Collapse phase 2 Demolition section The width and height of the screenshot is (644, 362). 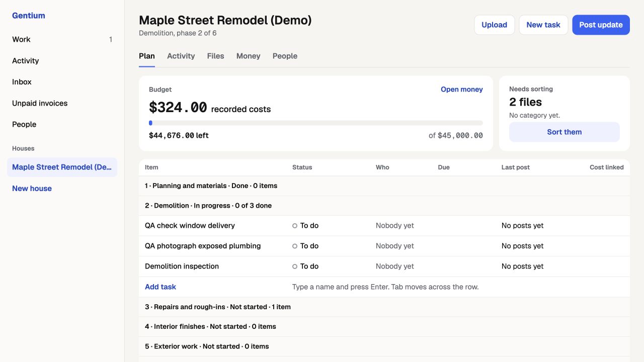pyautogui.click(x=384, y=206)
